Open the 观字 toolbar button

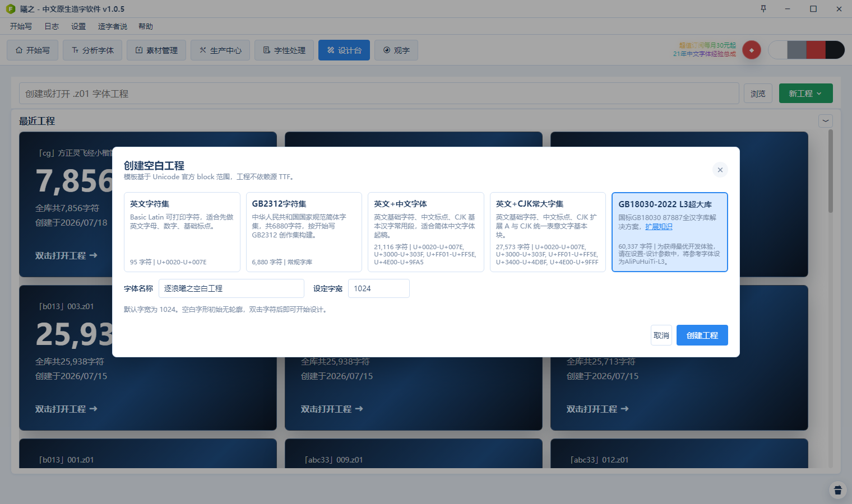pyautogui.click(x=396, y=50)
